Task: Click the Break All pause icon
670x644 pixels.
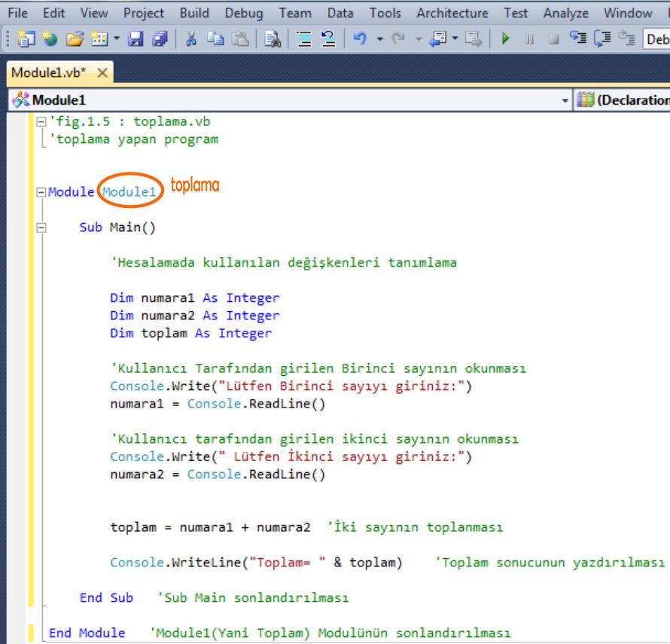Action: tap(529, 40)
